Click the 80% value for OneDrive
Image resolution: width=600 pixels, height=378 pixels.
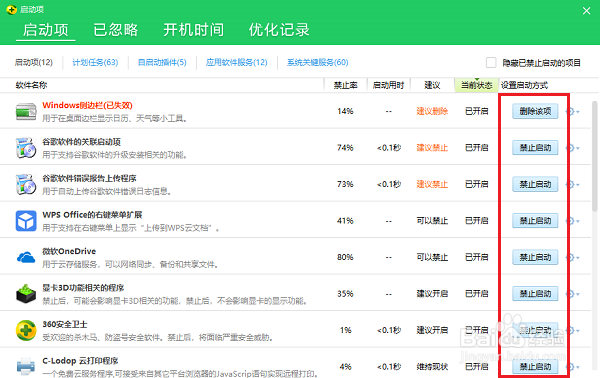pyautogui.click(x=345, y=257)
